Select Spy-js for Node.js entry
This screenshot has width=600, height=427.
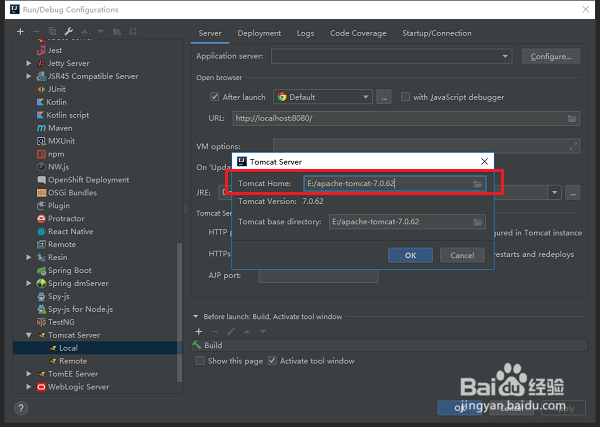(80, 309)
